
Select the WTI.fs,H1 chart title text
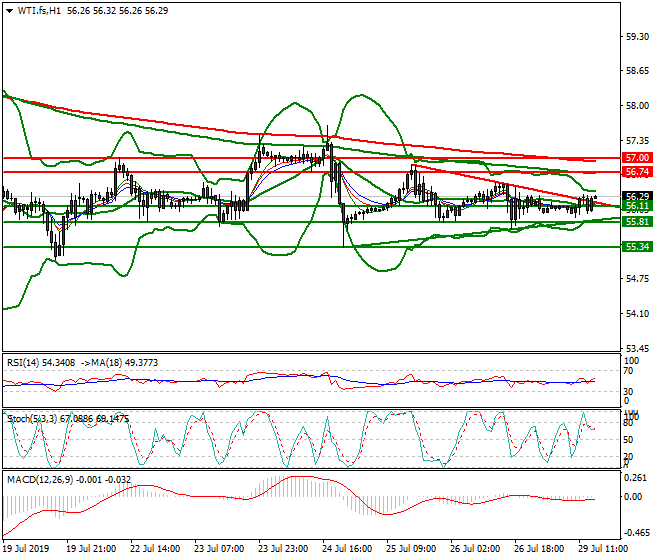[39, 11]
